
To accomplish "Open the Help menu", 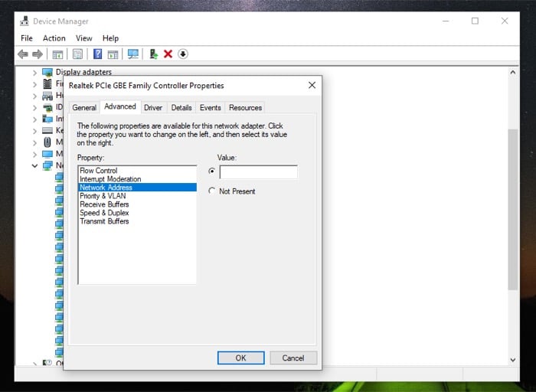I will pyautogui.click(x=110, y=38).
